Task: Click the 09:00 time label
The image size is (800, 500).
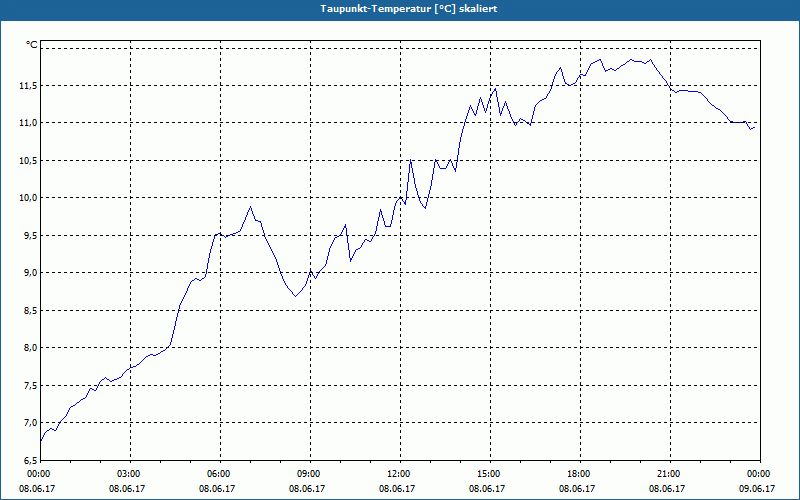Action: pos(310,474)
